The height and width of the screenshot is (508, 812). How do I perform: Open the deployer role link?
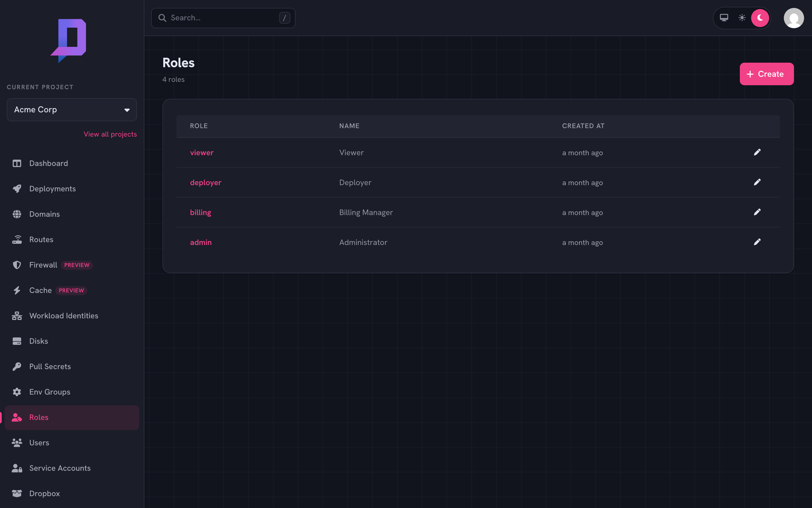[205, 182]
